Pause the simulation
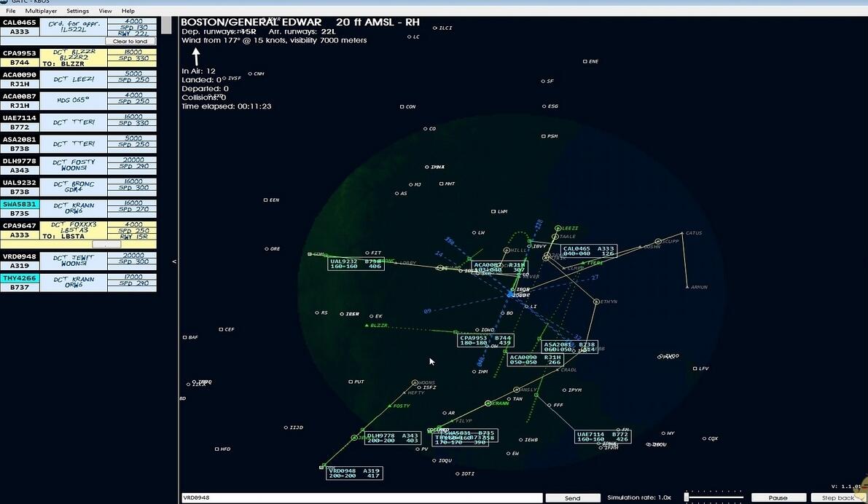Viewport: 868px width, 504px height. pos(778,497)
